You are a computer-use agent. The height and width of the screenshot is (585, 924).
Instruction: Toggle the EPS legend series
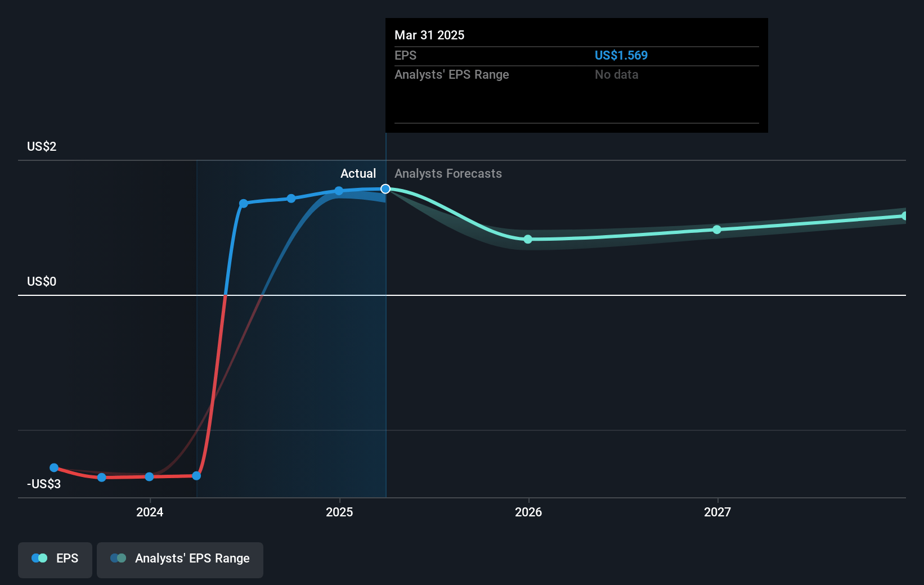(x=55, y=560)
